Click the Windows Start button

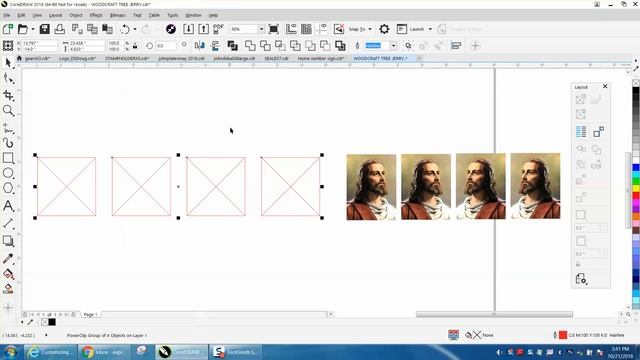click(x=11, y=352)
